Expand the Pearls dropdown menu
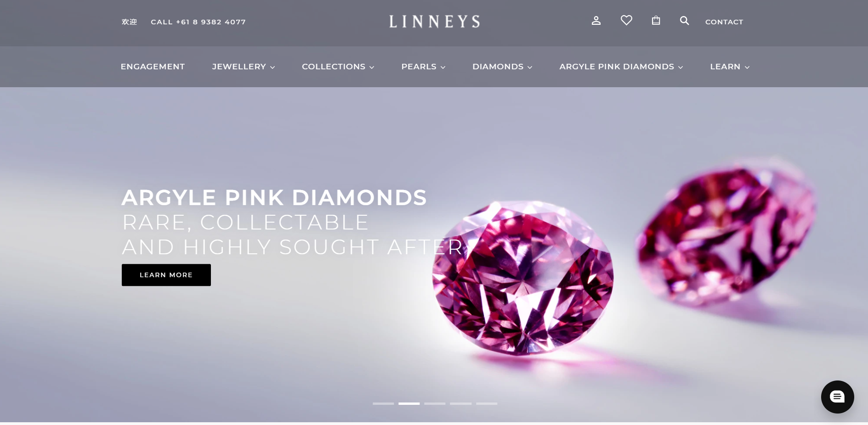This screenshot has width=868, height=425. [x=423, y=67]
